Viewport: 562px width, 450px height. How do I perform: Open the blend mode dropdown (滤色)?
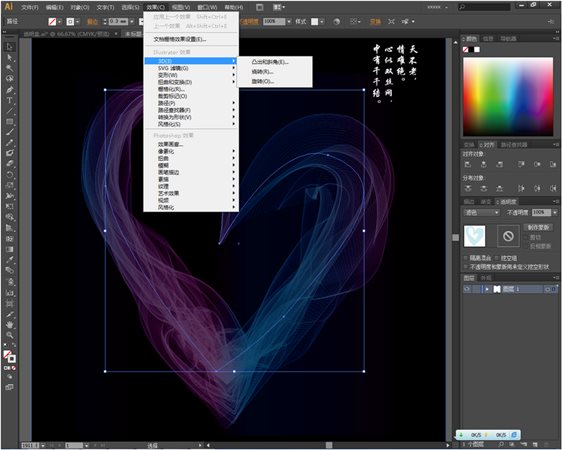(x=481, y=212)
